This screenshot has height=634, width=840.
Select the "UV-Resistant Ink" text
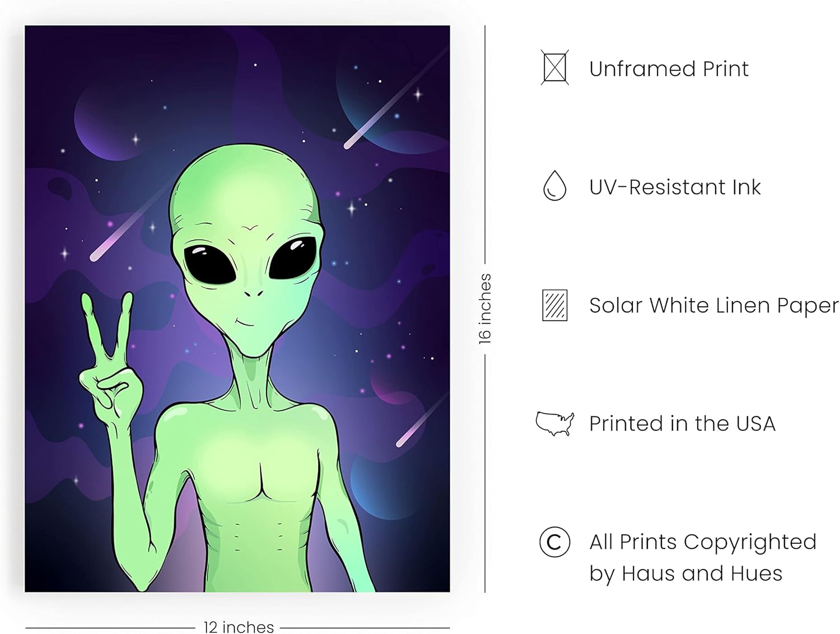pos(675,187)
